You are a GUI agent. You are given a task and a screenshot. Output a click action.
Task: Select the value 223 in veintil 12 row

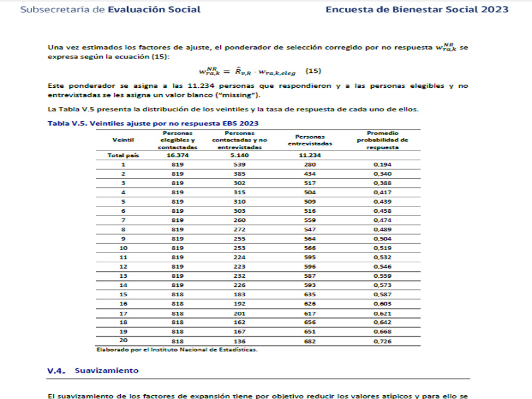pyautogui.click(x=239, y=267)
